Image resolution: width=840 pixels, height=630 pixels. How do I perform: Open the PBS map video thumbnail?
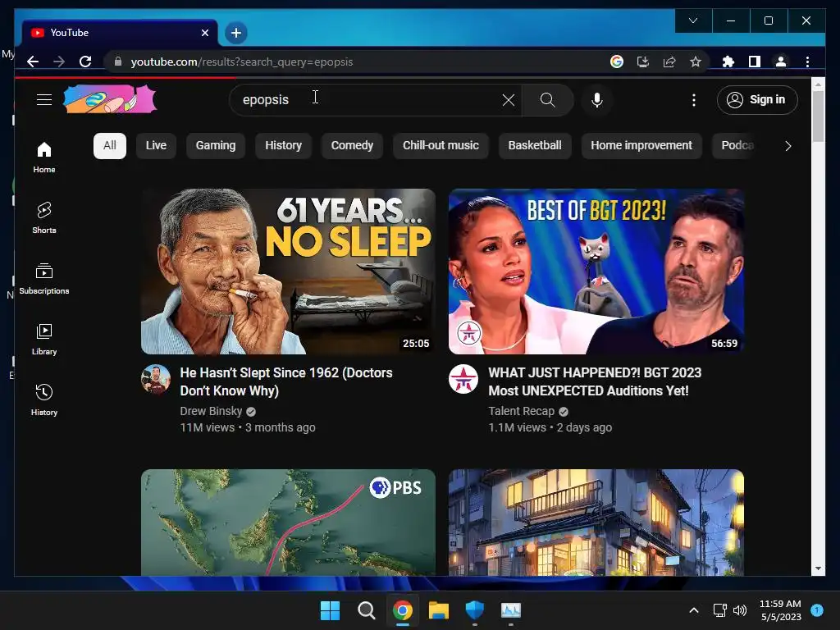pyautogui.click(x=288, y=523)
